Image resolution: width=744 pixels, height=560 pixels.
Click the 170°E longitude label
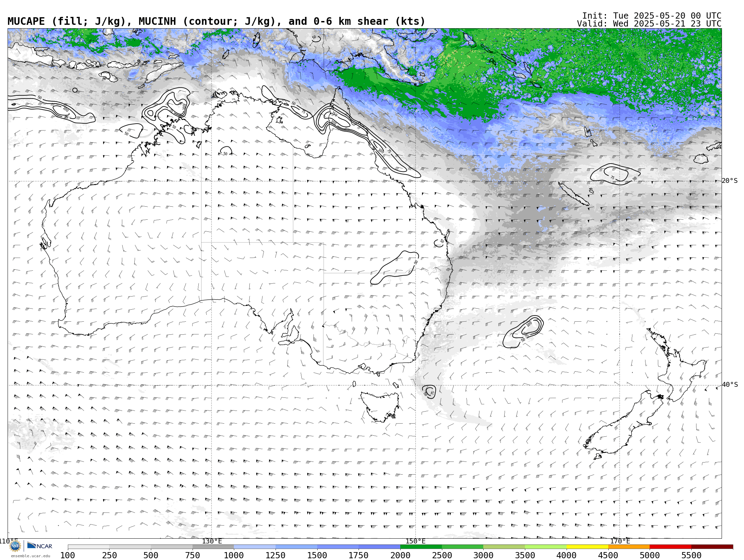[x=620, y=541]
